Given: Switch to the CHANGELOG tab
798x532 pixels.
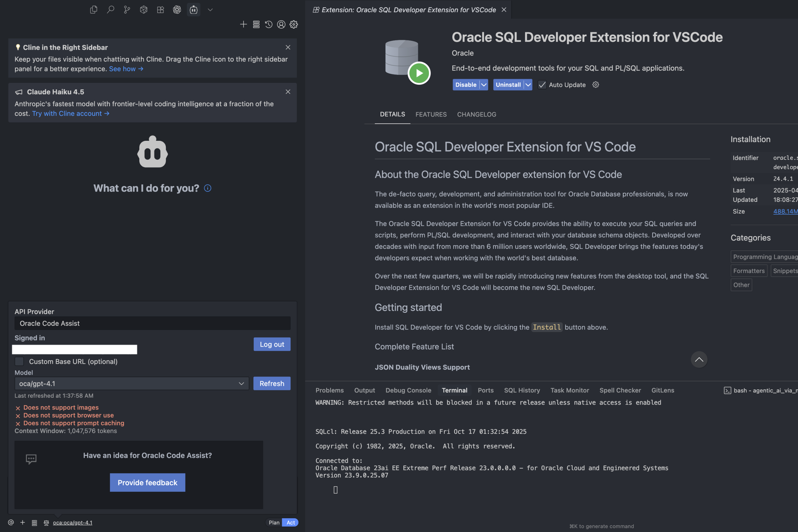Looking at the screenshot, I should click(x=476, y=114).
